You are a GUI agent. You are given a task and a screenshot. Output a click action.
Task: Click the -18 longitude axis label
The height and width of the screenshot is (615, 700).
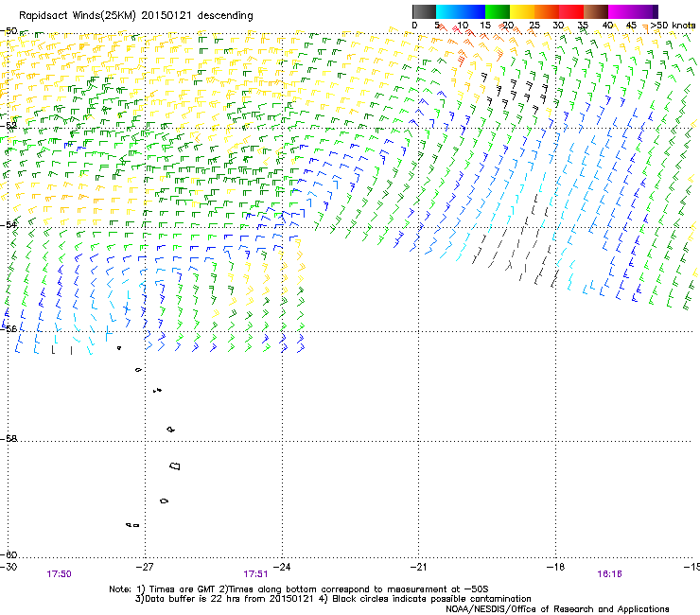555,567
